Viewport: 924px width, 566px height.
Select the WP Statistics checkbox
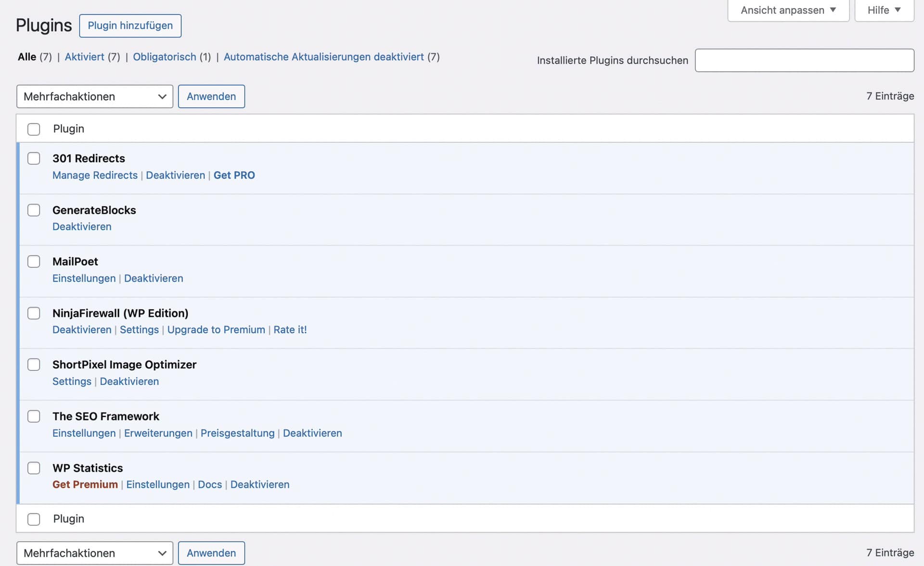[x=34, y=468]
